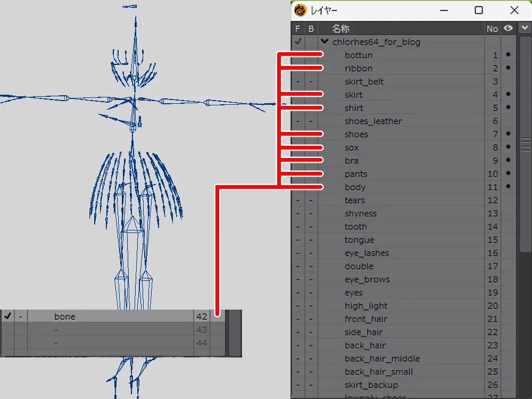Hide the shoes layer visibility dot
The width and height of the screenshot is (532, 399).
point(508,134)
